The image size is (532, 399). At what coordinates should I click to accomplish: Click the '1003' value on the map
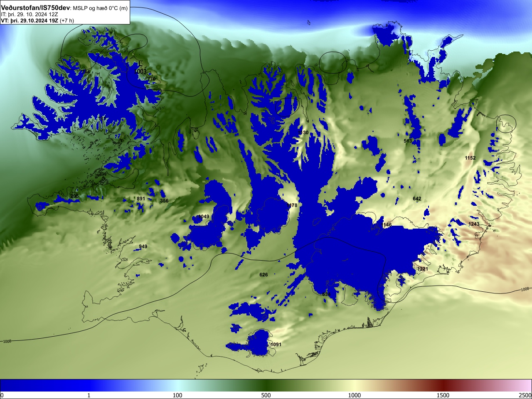tap(140, 71)
